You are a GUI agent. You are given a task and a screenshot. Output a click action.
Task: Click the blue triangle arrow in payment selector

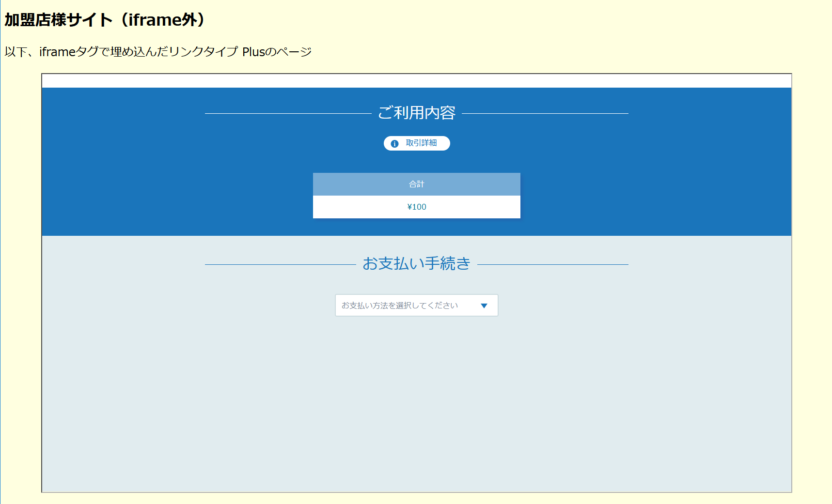click(484, 305)
